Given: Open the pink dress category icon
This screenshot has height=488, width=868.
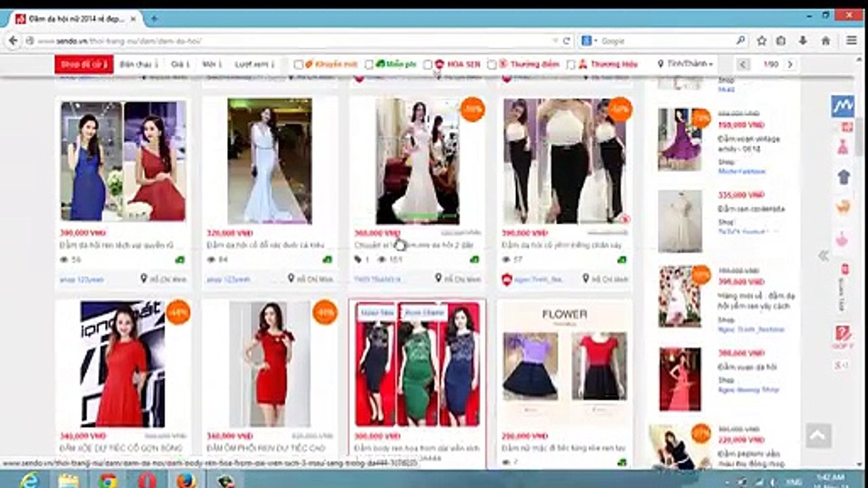Looking at the screenshot, I should [843, 147].
